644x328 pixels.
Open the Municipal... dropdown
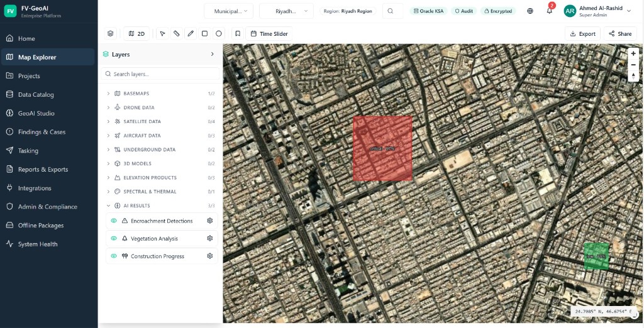228,11
